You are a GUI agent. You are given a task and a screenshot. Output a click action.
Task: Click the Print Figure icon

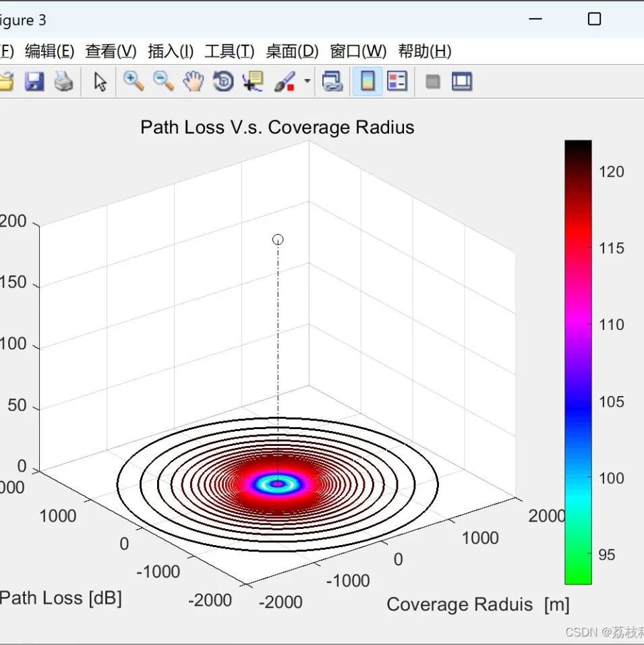tap(64, 81)
